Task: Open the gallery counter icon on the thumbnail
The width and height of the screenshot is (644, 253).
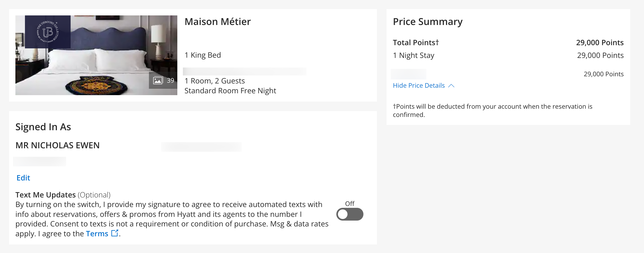Action: pos(163,80)
